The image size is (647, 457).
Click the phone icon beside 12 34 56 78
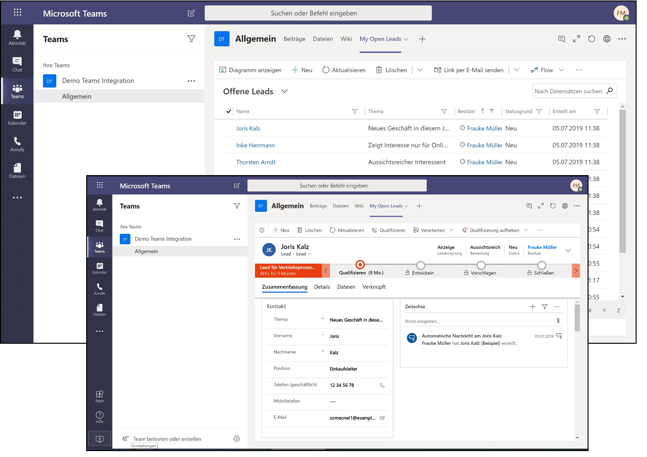[382, 385]
